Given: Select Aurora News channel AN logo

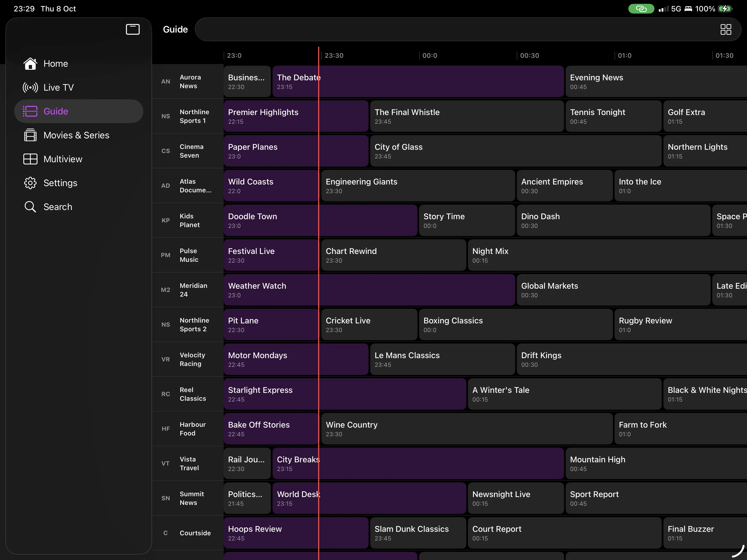Looking at the screenshot, I should pyautogui.click(x=166, y=81).
